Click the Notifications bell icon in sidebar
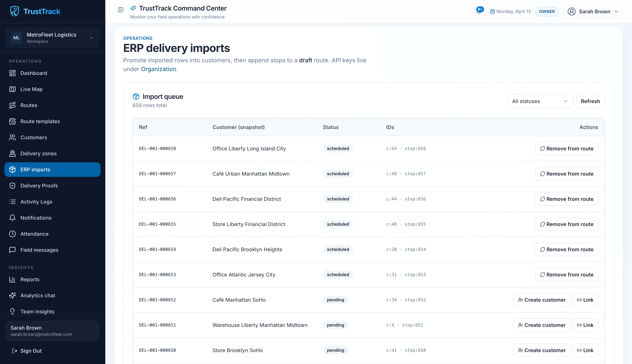632x364 pixels. tap(12, 218)
